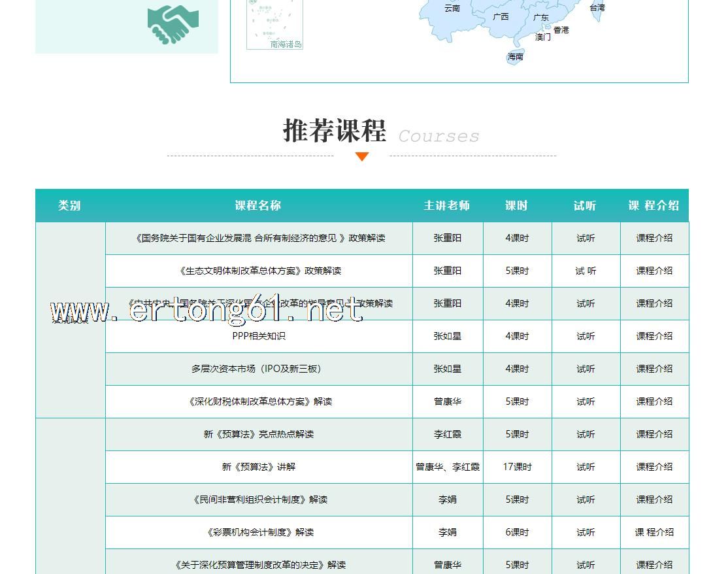Click the orange triangle under 推荐课程 heading
The height and width of the screenshot is (574, 728).
[x=362, y=156]
